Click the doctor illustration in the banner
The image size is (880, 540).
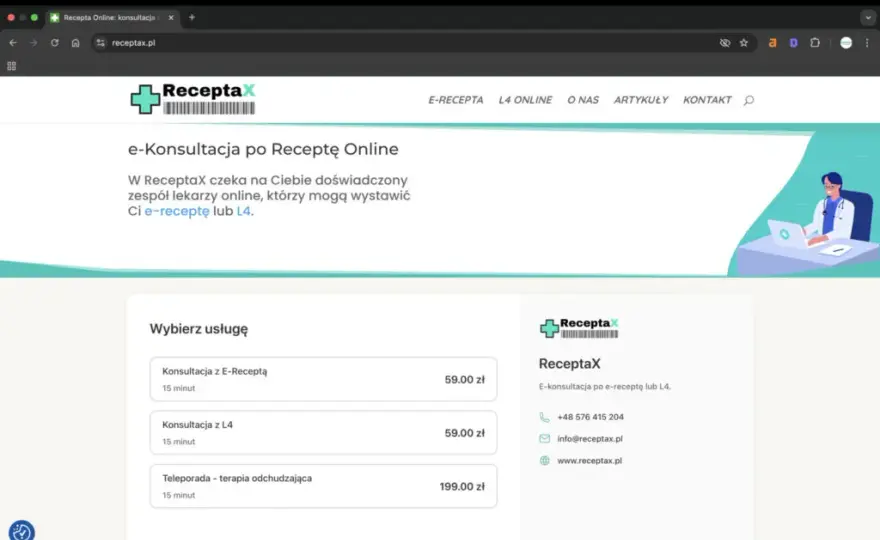pyautogui.click(x=808, y=223)
